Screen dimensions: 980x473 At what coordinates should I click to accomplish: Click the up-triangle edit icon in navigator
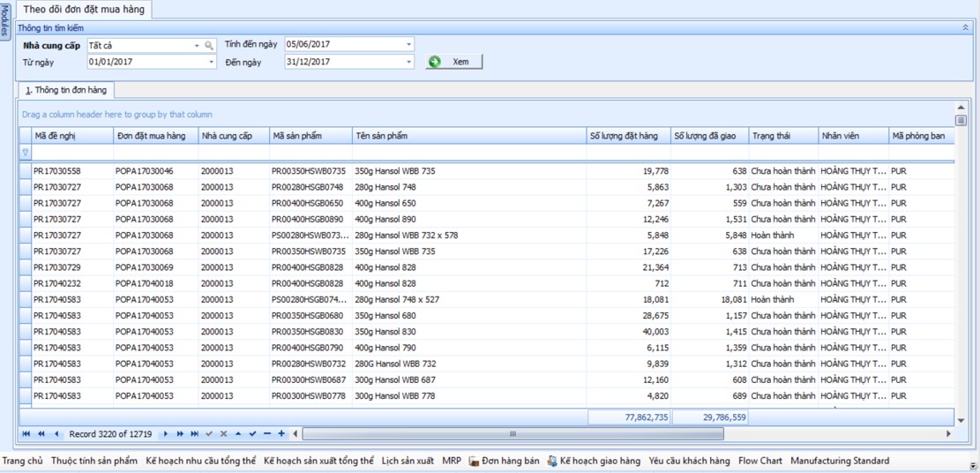pyautogui.click(x=238, y=433)
